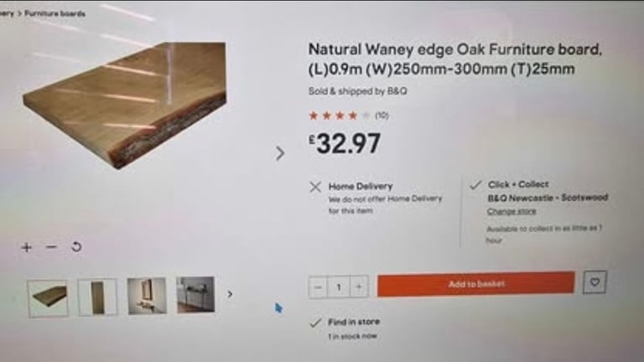The width and height of the screenshot is (644, 362).
Task: Click the main oak board product image
Action: pyautogui.click(x=124, y=106)
